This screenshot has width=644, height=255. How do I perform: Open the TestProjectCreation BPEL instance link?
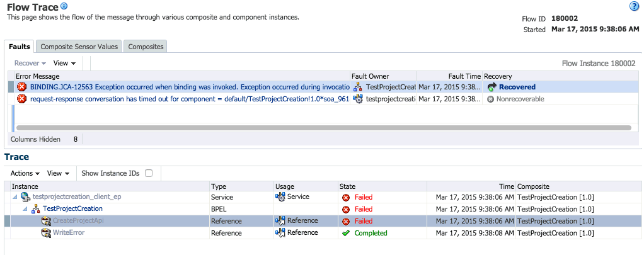click(x=72, y=208)
